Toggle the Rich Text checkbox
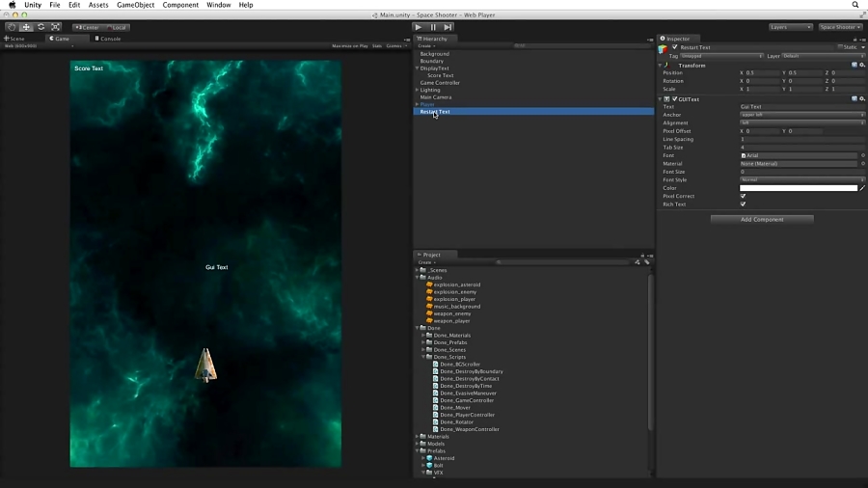Image resolution: width=868 pixels, height=488 pixels. pyautogui.click(x=743, y=204)
